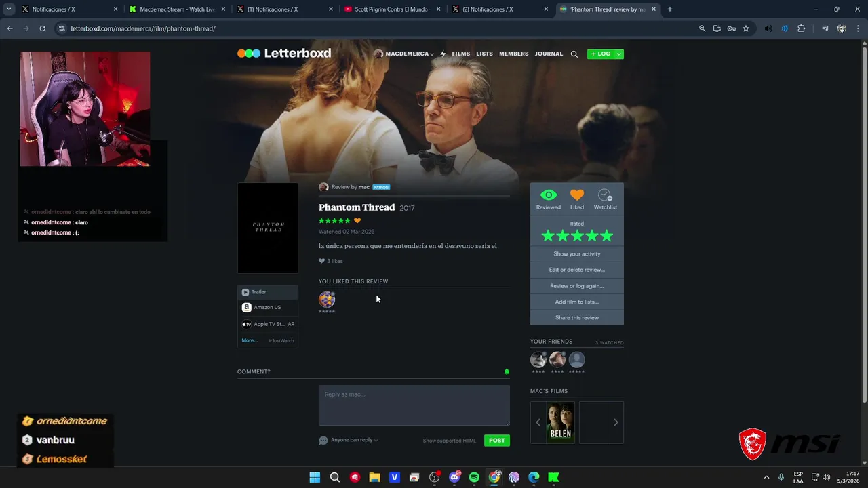Click the 3 WATCHED friends link
This screenshot has height=488, width=868.
click(610, 343)
